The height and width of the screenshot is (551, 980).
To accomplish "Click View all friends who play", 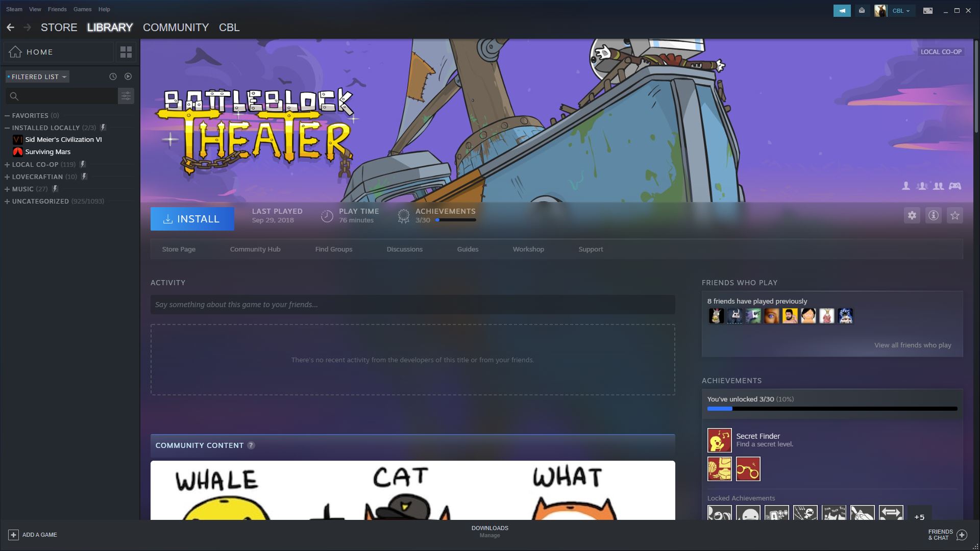I will (x=912, y=345).
